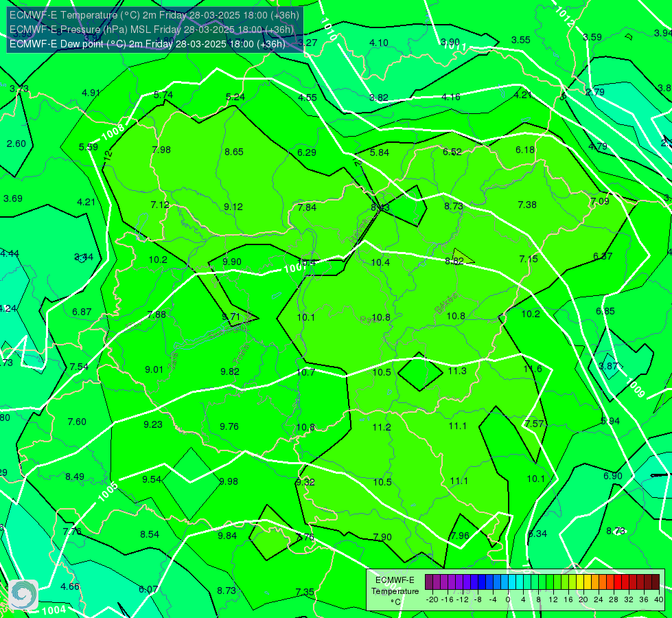Select the ECMWF-E Dew point 2m layer label
The width and height of the screenshot is (672, 618).
coord(147,44)
